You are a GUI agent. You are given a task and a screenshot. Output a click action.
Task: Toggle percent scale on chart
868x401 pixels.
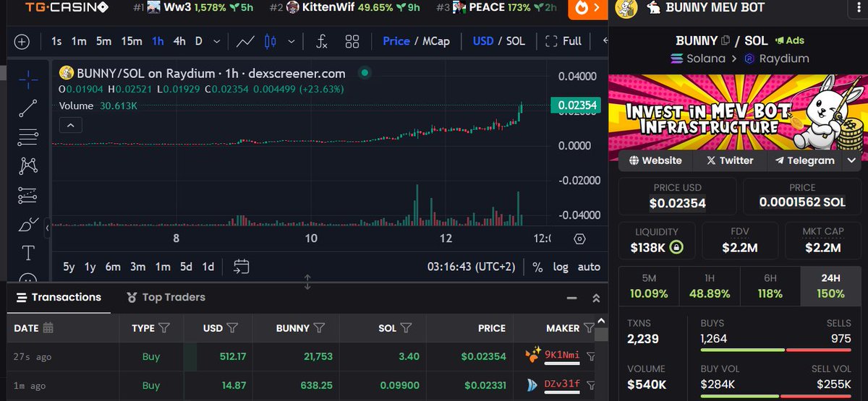click(x=537, y=267)
